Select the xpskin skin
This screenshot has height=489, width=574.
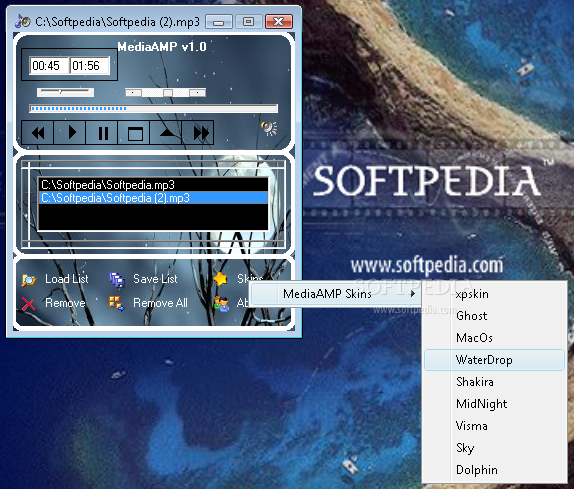[x=494, y=294]
